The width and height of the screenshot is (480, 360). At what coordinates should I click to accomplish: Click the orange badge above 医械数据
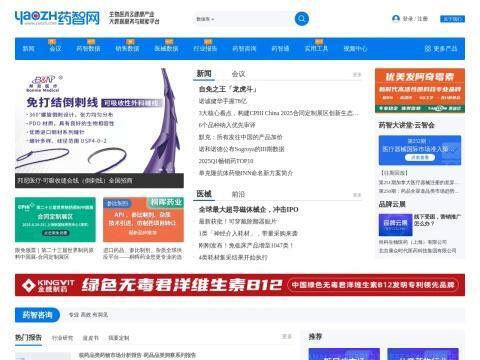click(x=169, y=42)
